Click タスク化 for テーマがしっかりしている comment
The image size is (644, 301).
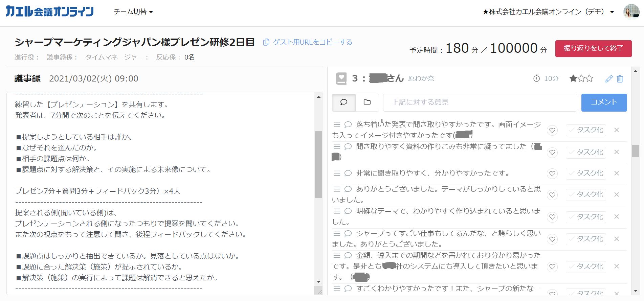586,195
